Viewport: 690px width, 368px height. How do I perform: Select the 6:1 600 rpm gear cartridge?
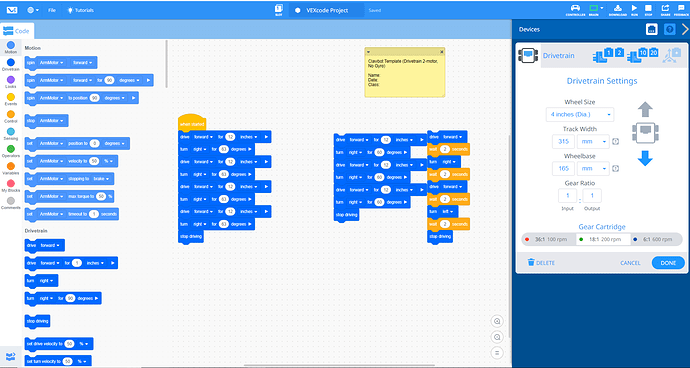tap(656, 239)
